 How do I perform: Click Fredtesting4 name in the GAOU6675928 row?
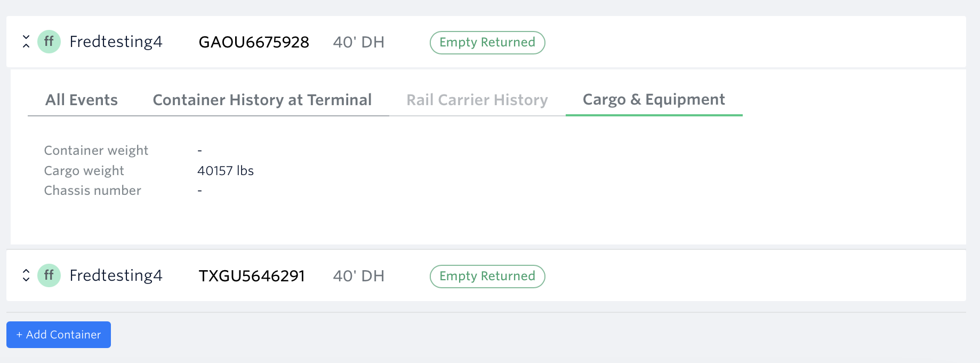(116, 42)
